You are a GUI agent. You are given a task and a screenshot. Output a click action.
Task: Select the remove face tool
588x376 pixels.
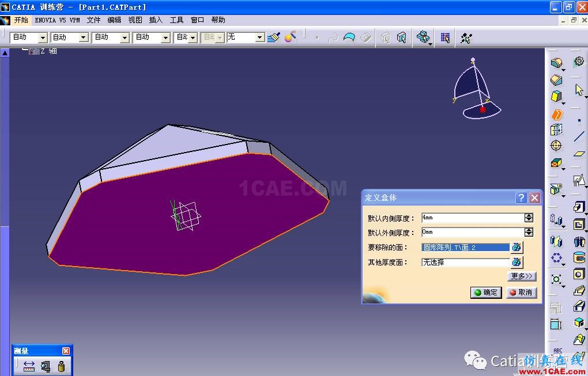coord(556,163)
